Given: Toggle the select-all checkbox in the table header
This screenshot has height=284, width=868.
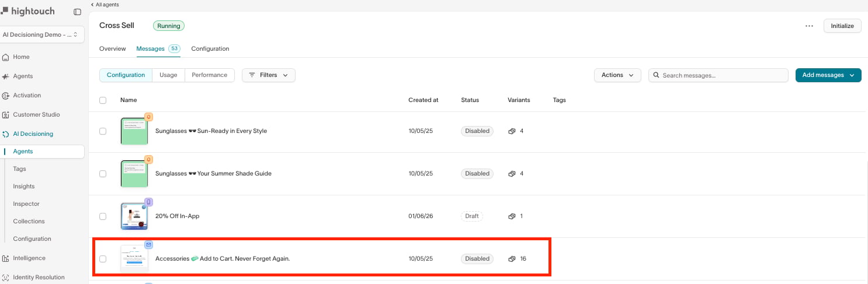Looking at the screenshot, I should coord(103,100).
